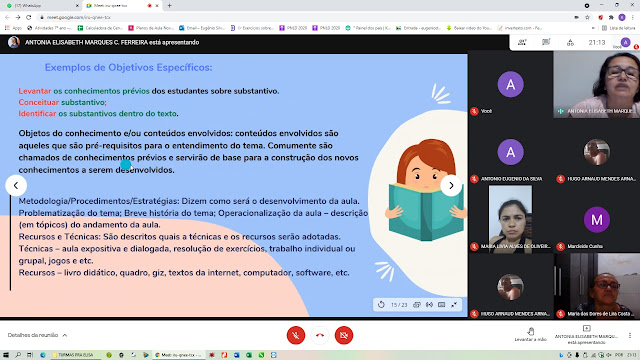
Task: Open the Planos de Aula bookmark
Action: point(151,28)
